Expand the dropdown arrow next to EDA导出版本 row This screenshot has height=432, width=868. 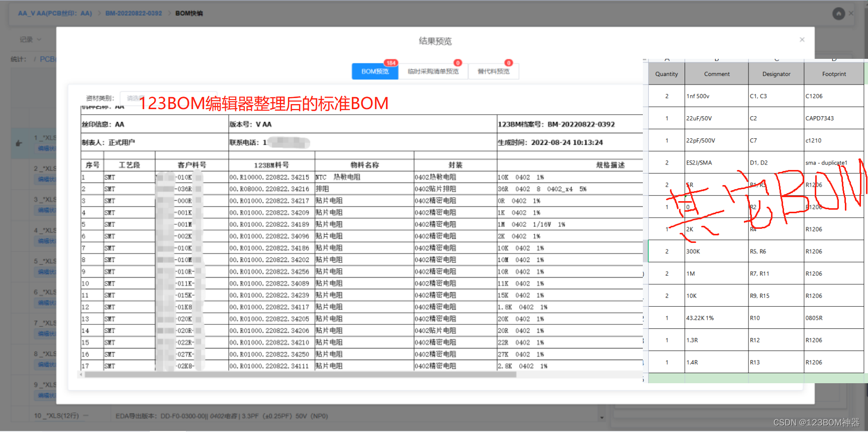(602, 417)
